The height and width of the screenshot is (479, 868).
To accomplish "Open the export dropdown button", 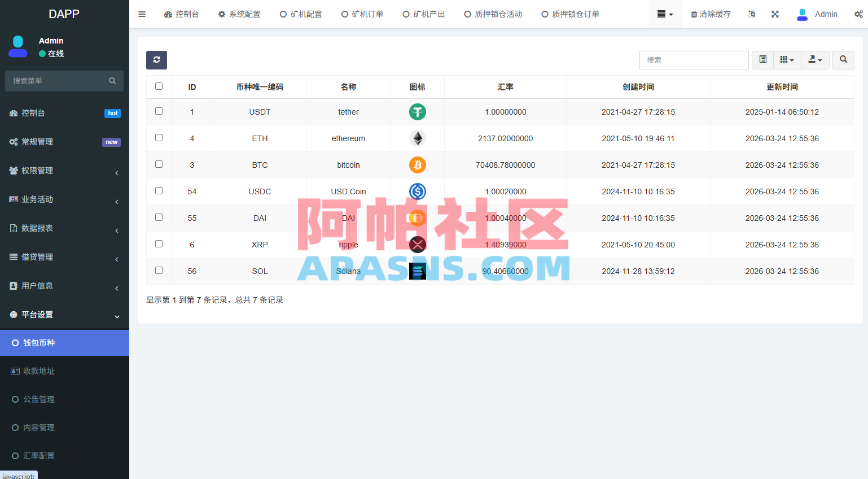I will [815, 60].
